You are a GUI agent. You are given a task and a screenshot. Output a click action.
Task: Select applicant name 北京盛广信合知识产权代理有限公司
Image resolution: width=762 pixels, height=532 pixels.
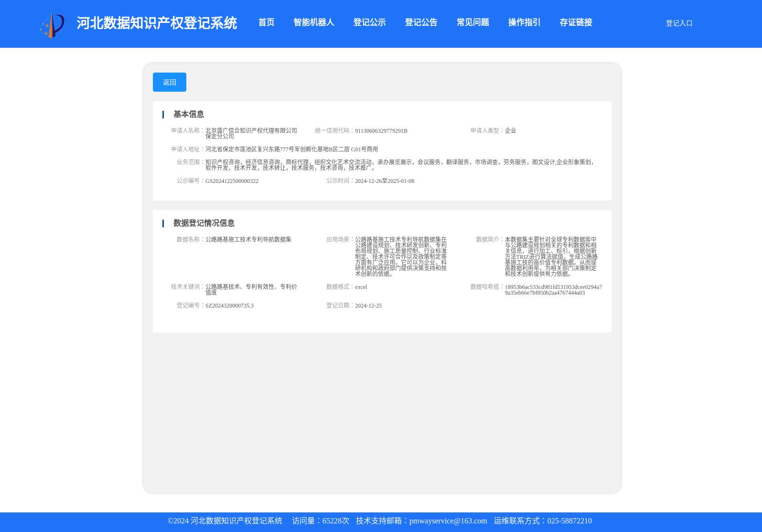click(x=251, y=133)
